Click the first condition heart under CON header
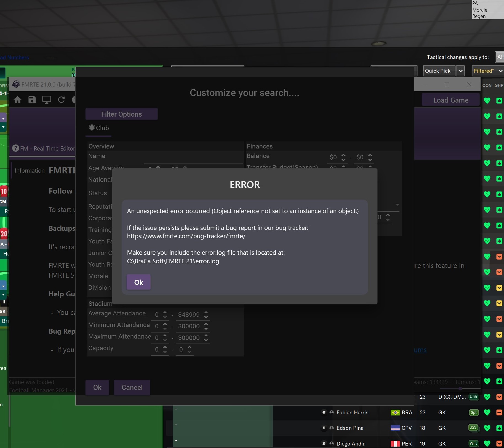The image size is (504, 448). coord(487,100)
